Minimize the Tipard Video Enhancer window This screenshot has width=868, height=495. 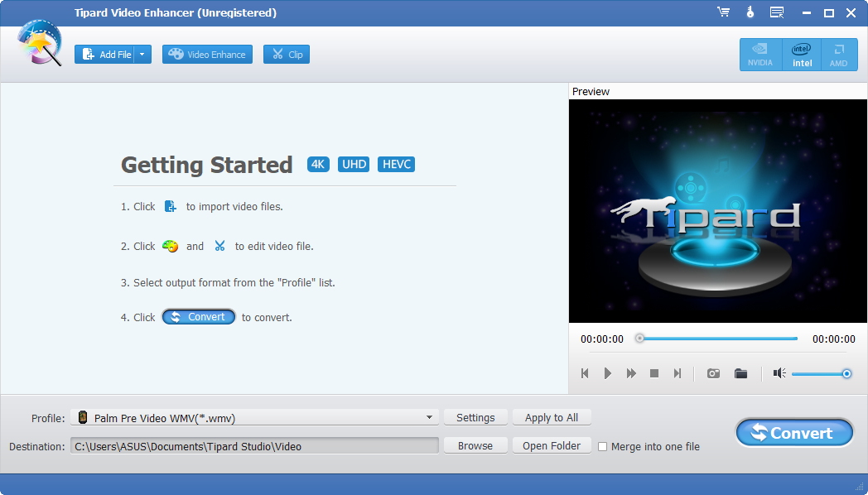click(807, 12)
